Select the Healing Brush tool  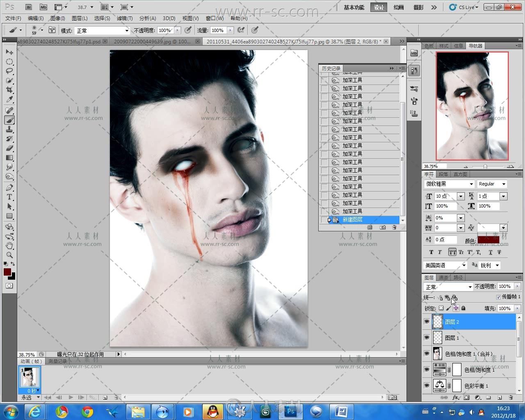pyautogui.click(x=9, y=110)
